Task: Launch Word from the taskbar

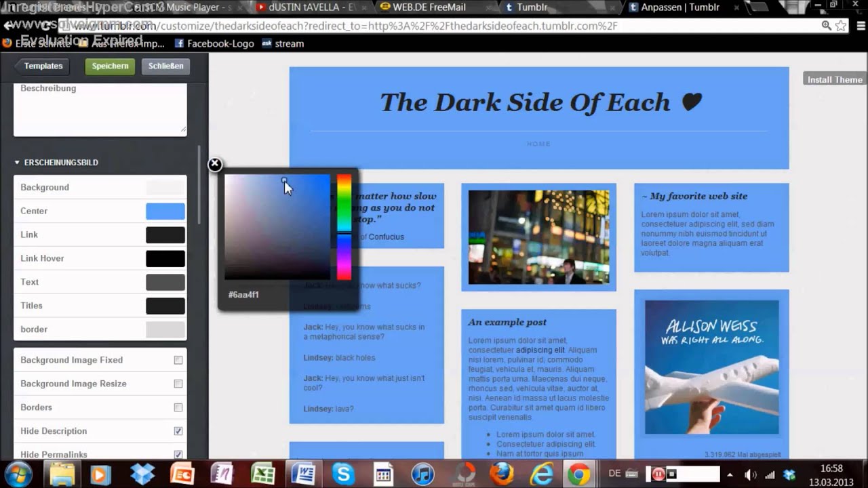Action: coord(302,474)
